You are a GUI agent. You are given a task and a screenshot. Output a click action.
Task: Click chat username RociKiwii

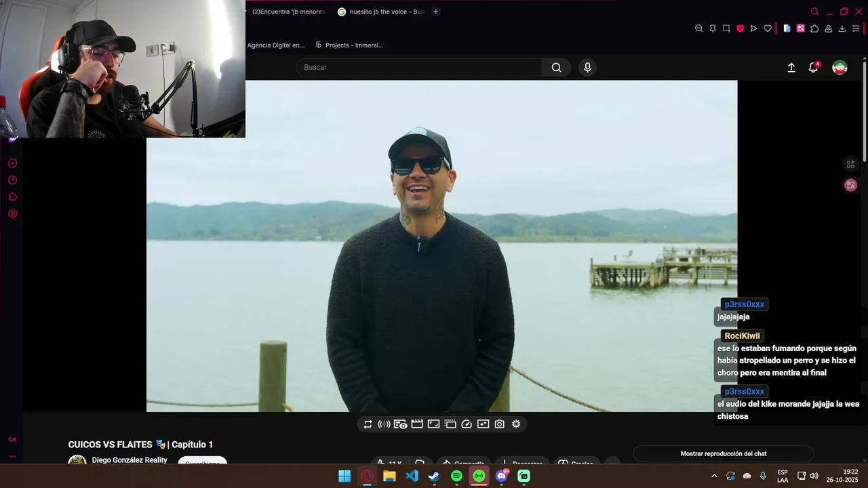742,336
